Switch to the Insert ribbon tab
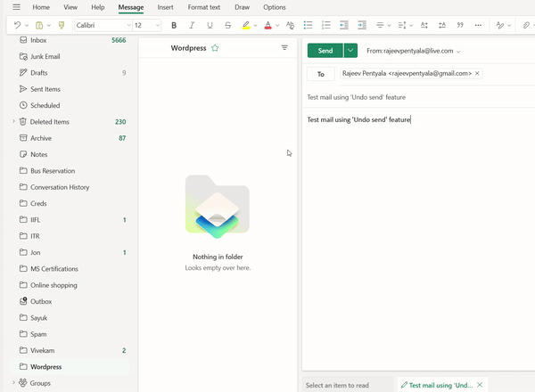This screenshot has width=535, height=392. [x=165, y=7]
